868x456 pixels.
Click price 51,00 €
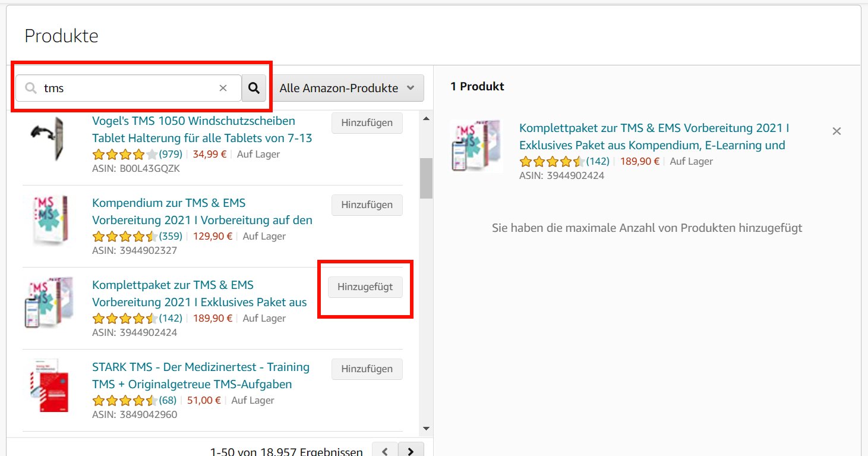(204, 401)
